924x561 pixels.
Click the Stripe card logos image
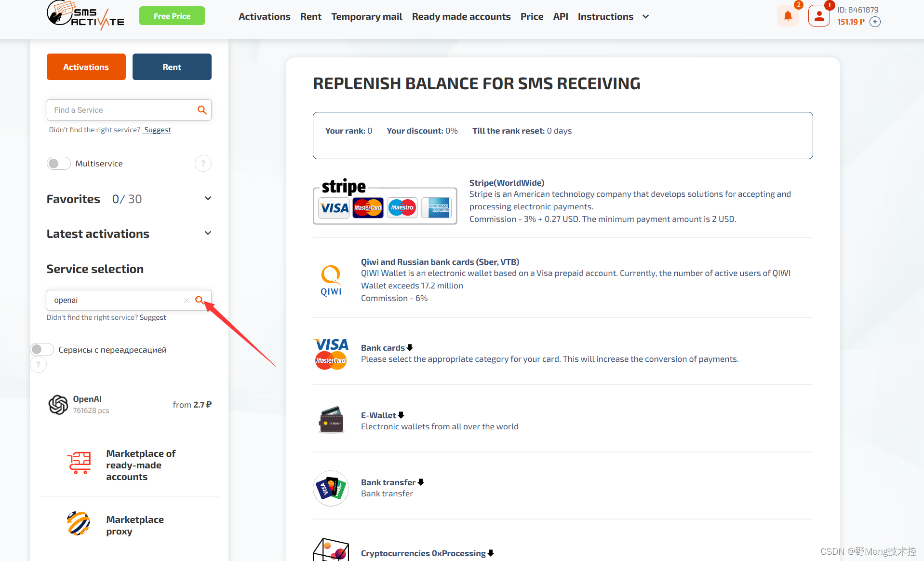point(385,202)
